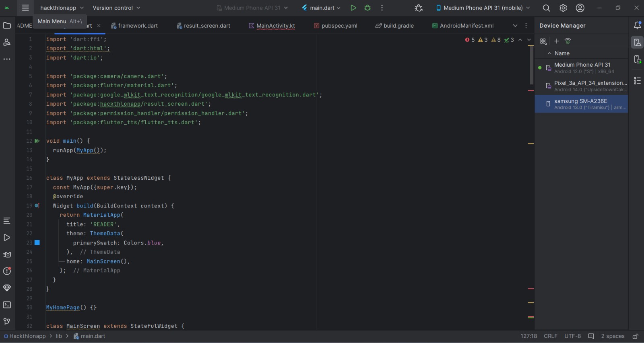Add a new device with plus icon

(557, 41)
